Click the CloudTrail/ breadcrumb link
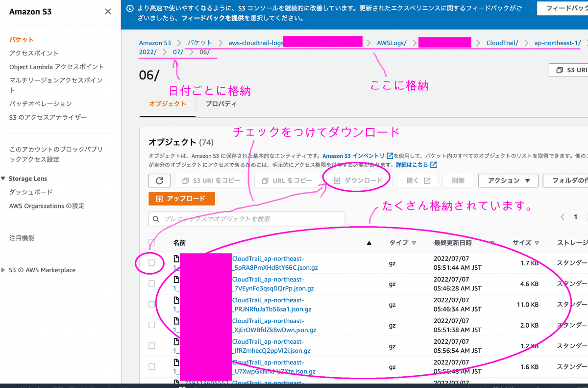 coord(502,43)
